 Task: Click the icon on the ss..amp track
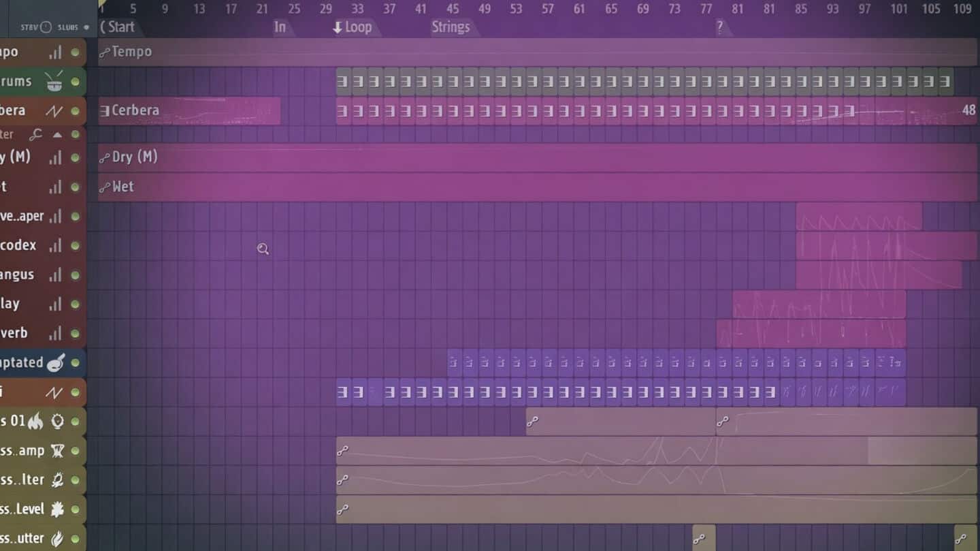[x=57, y=451]
